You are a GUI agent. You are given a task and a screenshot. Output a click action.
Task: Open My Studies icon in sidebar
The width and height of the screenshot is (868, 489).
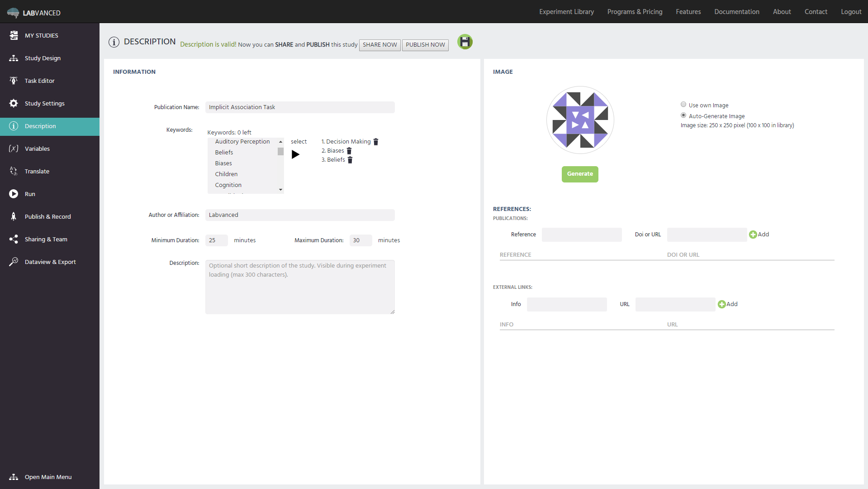click(14, 35)
